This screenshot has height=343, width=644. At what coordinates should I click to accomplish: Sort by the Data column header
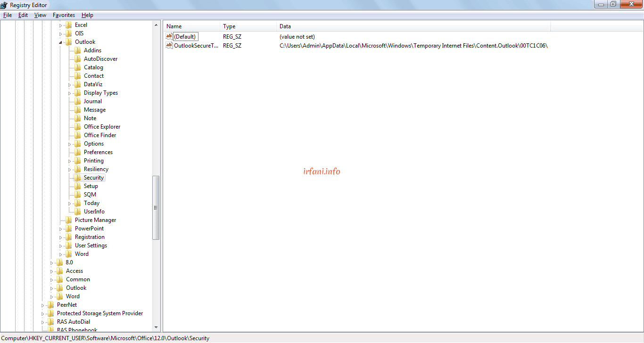pyautogui.click(x=413, y=26)
